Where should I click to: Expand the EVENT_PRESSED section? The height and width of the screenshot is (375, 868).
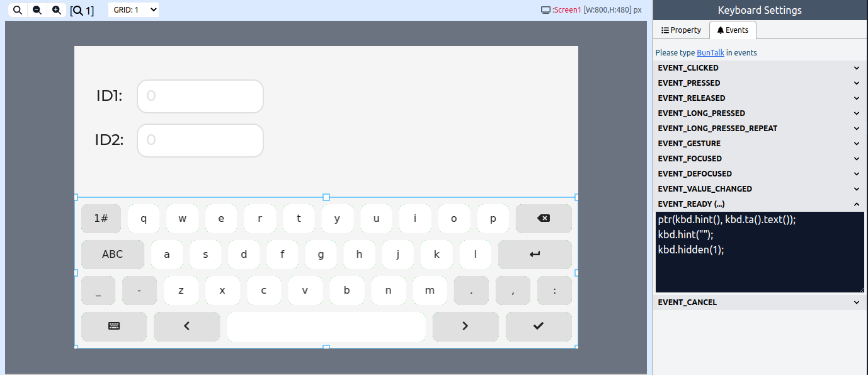tap(758, 83)
